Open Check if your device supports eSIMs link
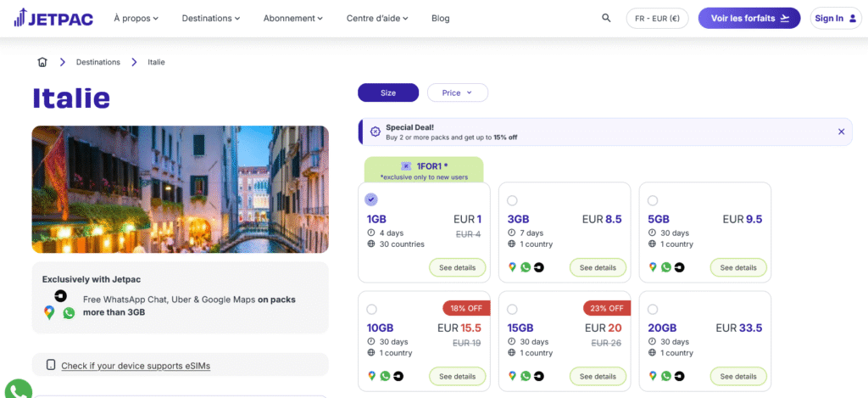This screenshot has width=868, height=398. pyautogui.click(x=136, y=366)
